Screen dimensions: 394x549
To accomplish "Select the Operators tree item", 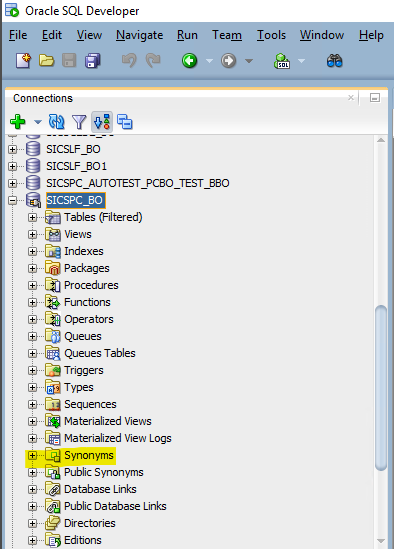I will pyautogui.click(x=89, y=319).
